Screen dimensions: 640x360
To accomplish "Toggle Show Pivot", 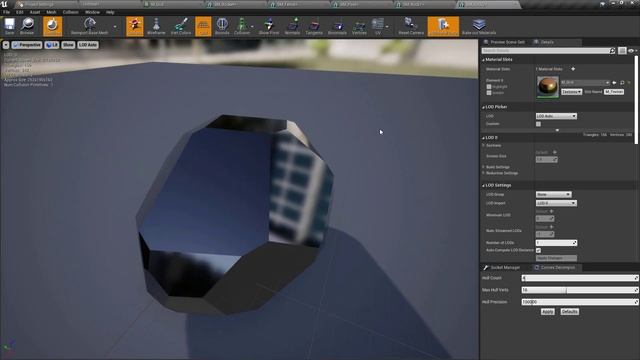I will 269,26.
